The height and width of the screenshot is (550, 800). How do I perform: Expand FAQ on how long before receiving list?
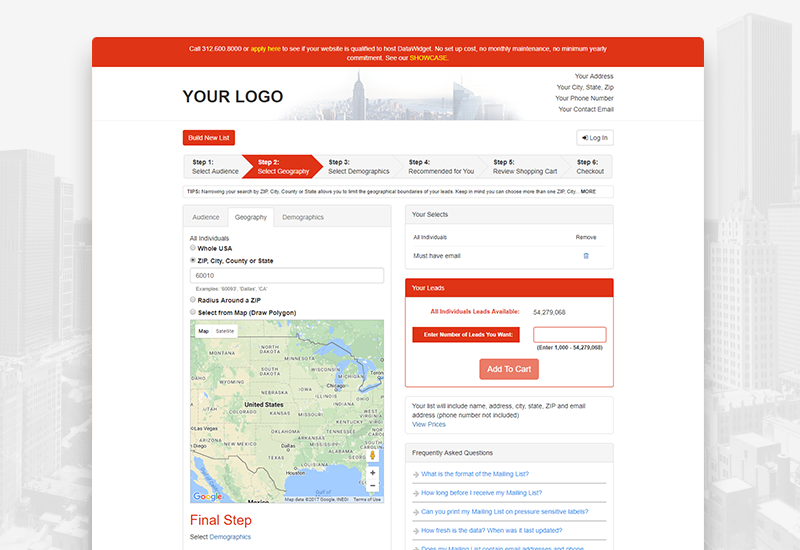click(481, 493)
